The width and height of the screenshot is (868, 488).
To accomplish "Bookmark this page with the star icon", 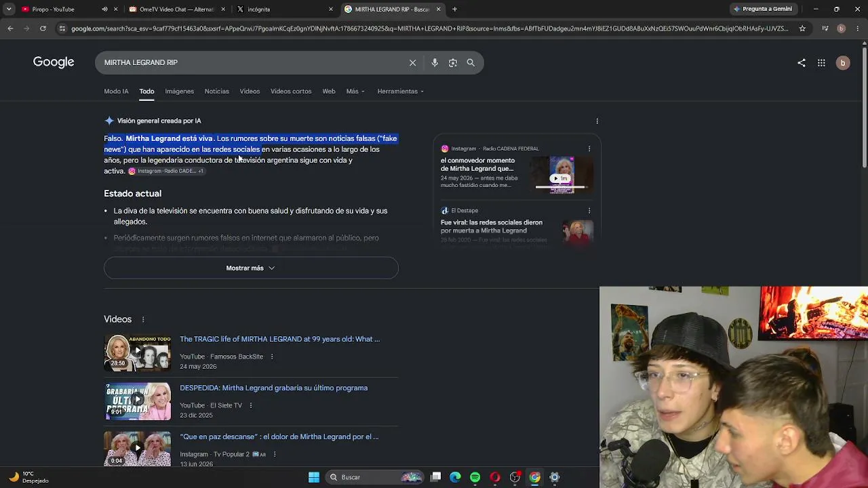I will 802,28.
